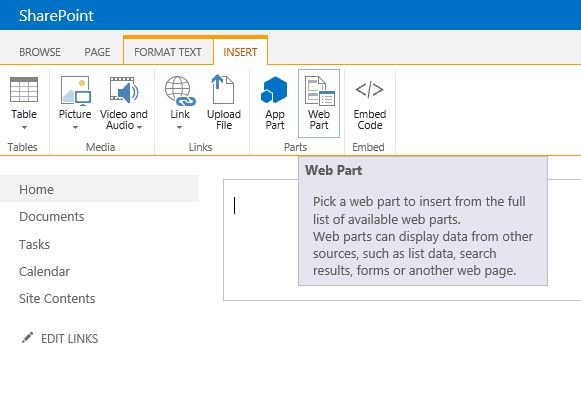Expand the Link dropdown arrow

(x=179, y=127)
